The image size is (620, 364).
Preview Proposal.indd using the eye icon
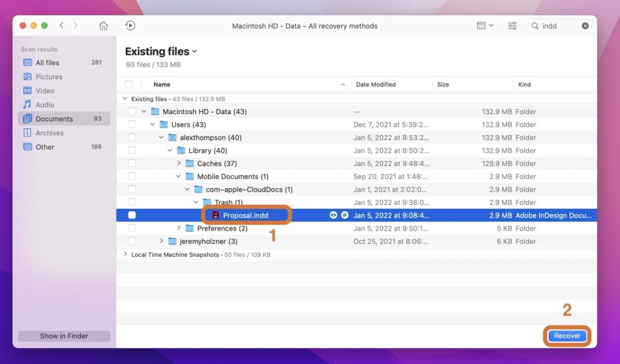click(x=333, y=215)
